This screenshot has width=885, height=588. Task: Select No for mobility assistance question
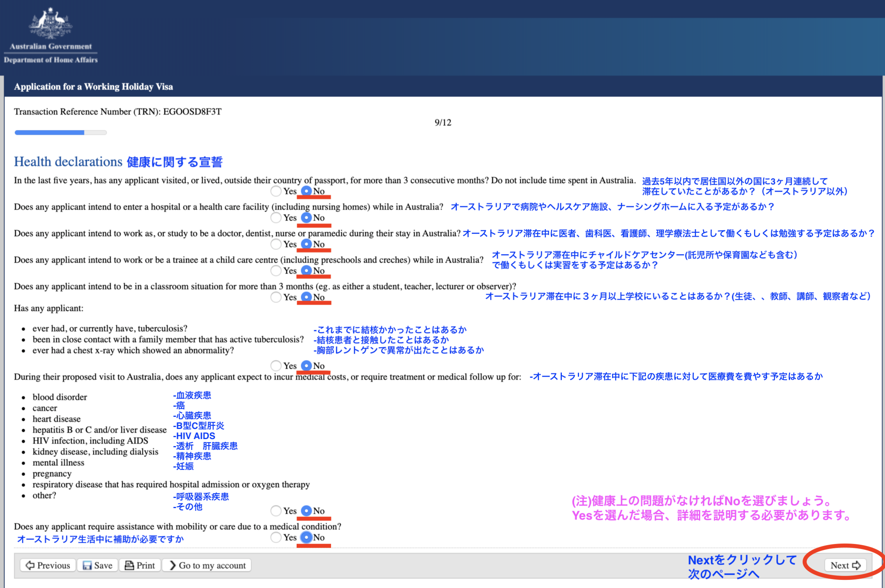click(307, 537)
